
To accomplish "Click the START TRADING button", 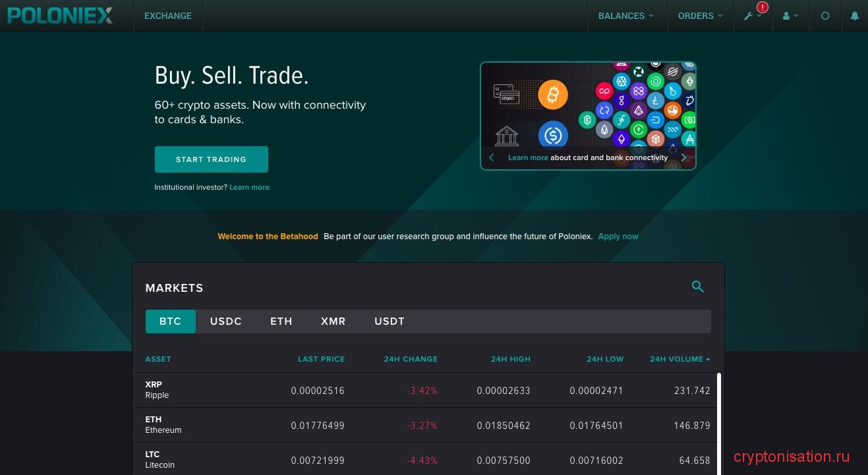I will (x=211, y=159).
